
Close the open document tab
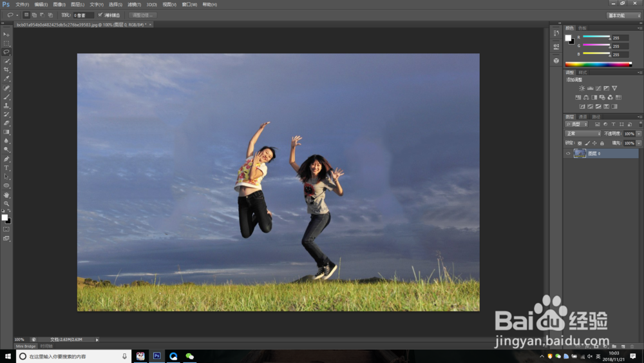[150, 25]
